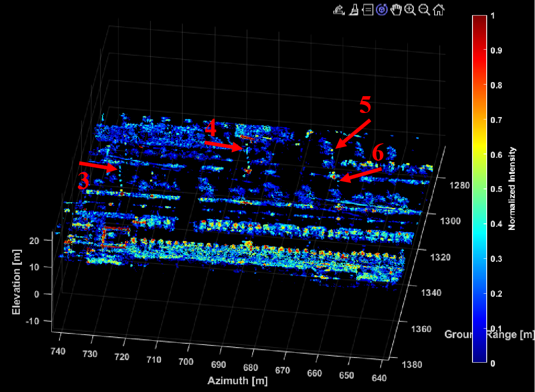Activate the Pan hand tool
535x392 pixels.
[x=396, y=10]
